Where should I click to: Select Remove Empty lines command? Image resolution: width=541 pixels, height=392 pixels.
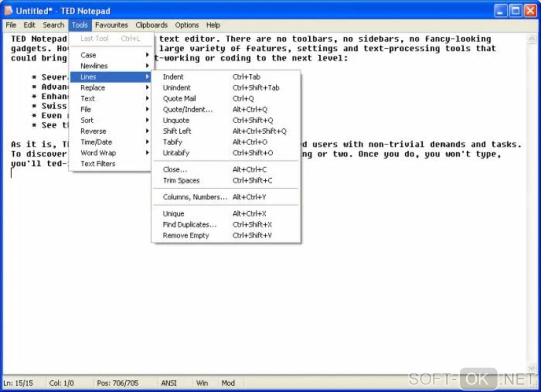tap(226, 236)
